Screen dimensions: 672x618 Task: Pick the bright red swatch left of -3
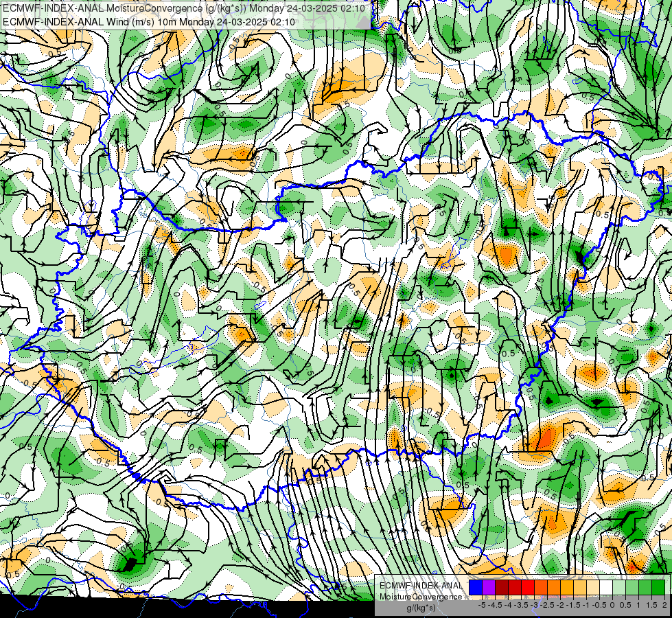point(528,588)
